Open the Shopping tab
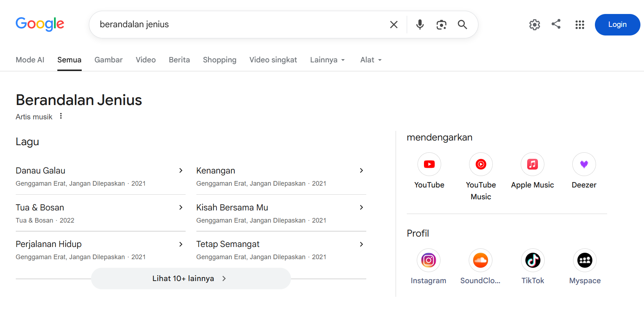The width and height of the screenshot is (644, 309). (x=220, y=60)
